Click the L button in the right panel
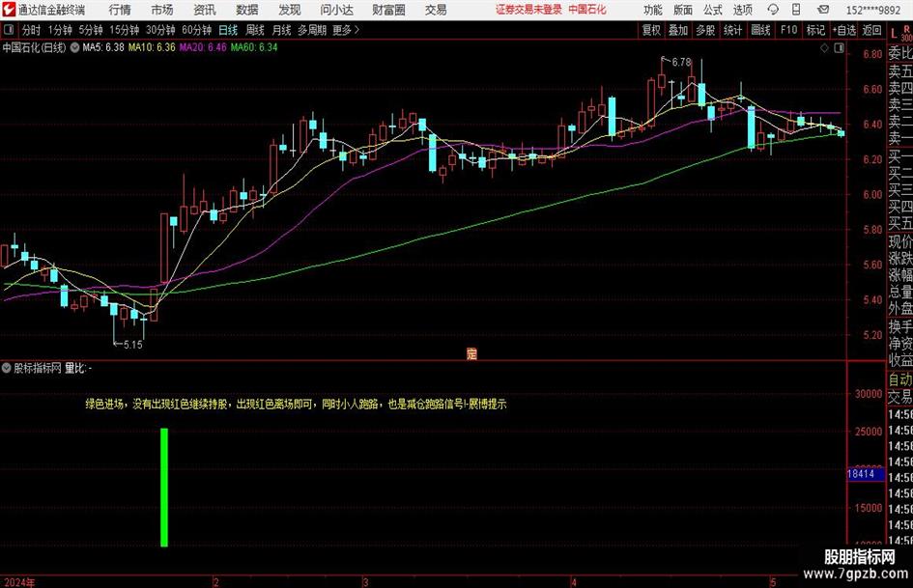 (894, 35)
